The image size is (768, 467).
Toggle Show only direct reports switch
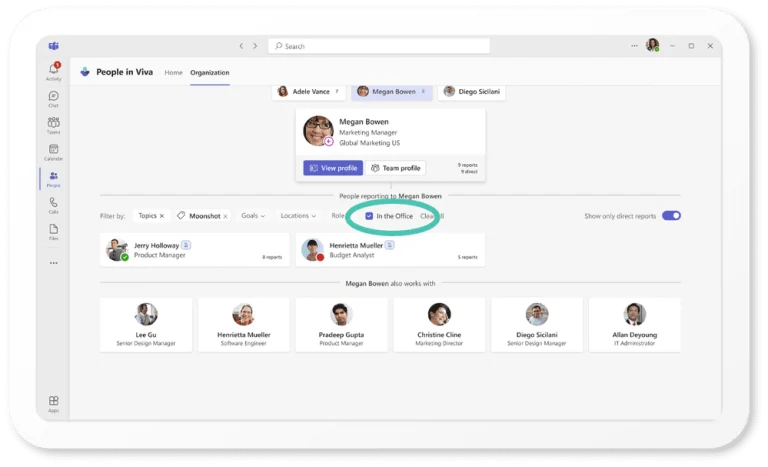671,215
